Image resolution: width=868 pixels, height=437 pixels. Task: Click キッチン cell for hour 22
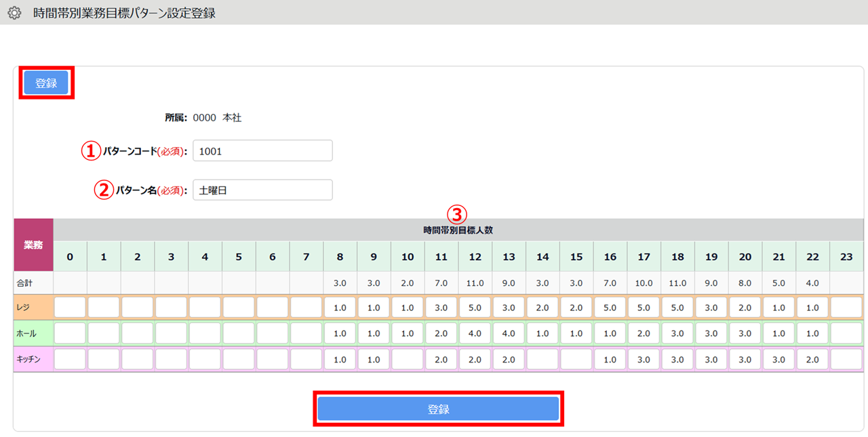tap(812, 360)
